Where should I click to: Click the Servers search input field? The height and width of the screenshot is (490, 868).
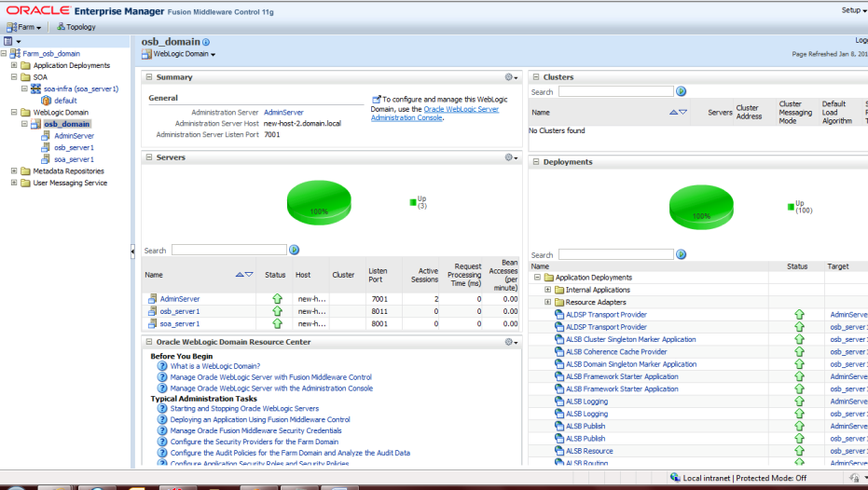tap(228, 251)
